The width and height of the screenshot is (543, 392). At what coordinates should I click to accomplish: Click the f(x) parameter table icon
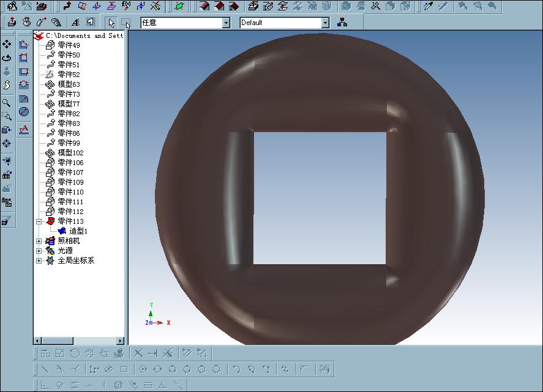coord(126,5)
